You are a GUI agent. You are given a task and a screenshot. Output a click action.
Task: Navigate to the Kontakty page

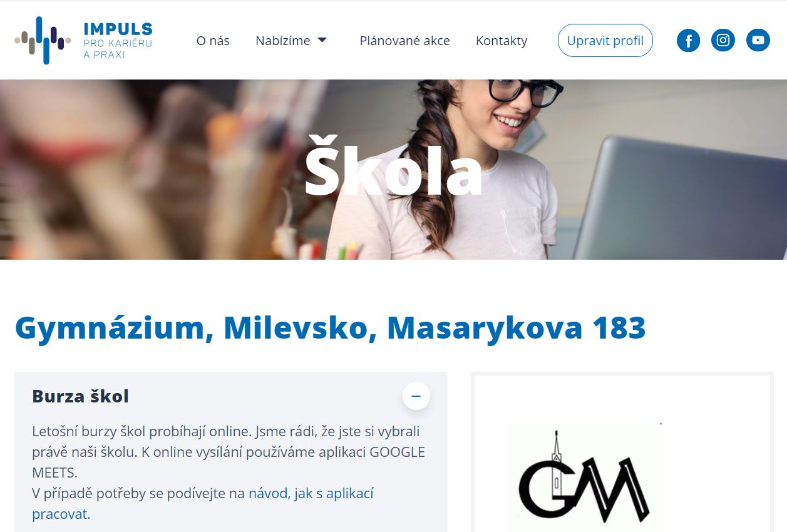point(502,41)
